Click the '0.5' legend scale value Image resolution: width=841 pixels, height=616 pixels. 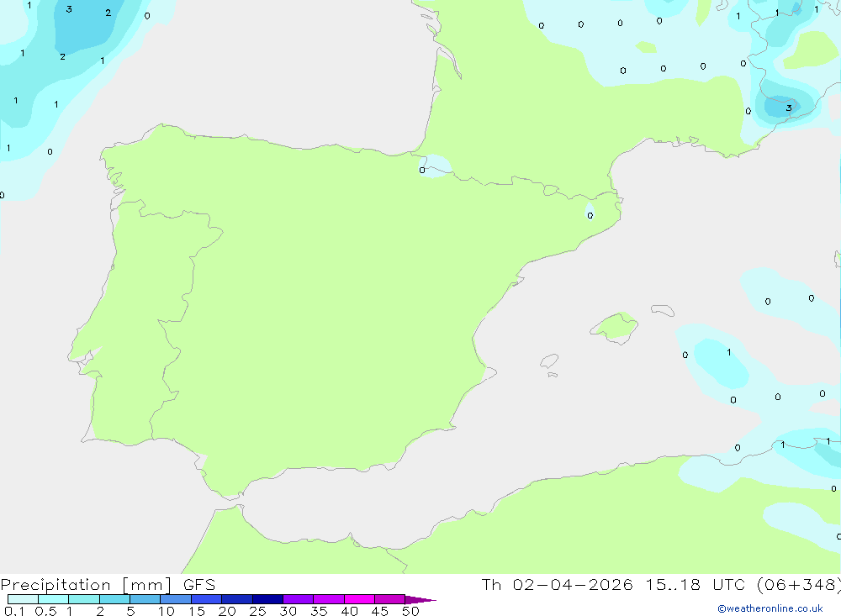pyautogui.click(x=45, y=611)
